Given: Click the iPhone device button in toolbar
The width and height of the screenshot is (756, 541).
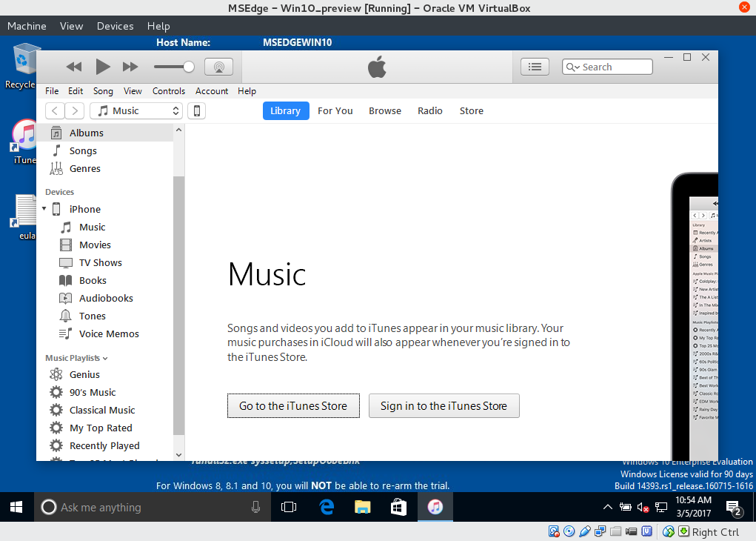Looking at the screenshot, I should (x=197, y=111).
